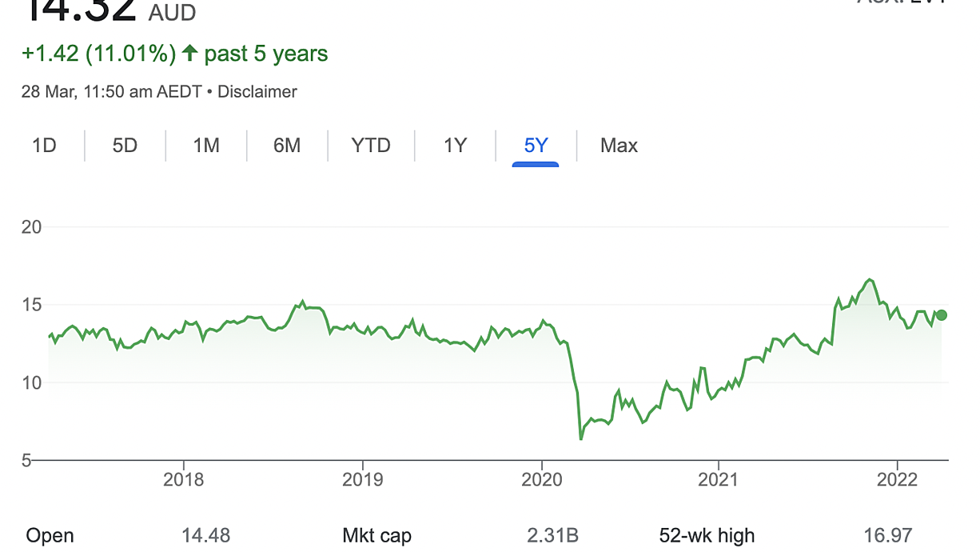Click the 52-wk high value 16.97
Image resolution: width=980 pixels, height=552 pixels.
887,535
